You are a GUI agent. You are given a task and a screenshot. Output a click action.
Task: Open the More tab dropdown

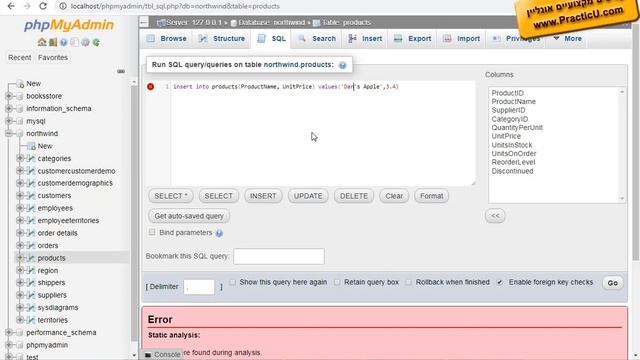pos(567,39)
